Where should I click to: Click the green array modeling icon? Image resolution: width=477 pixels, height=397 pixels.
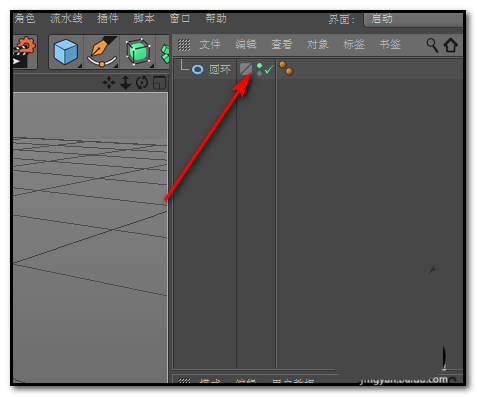tap(165, 53)
